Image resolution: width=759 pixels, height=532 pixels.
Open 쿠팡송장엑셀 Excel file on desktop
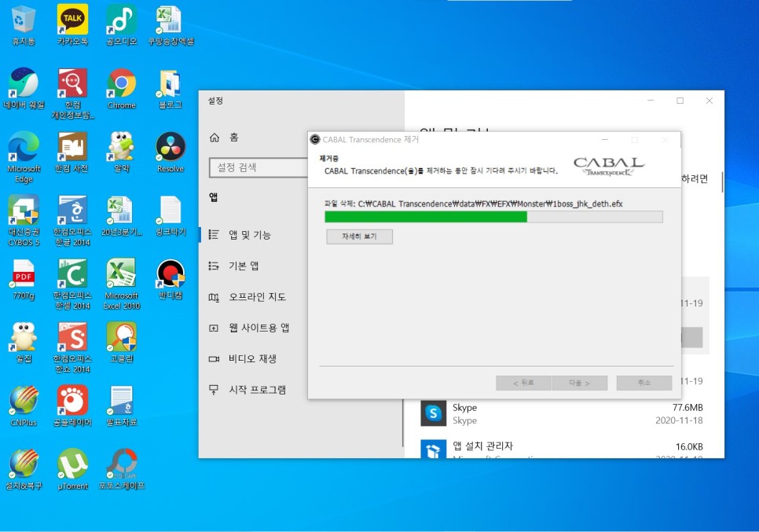click(x=170, y=25)
